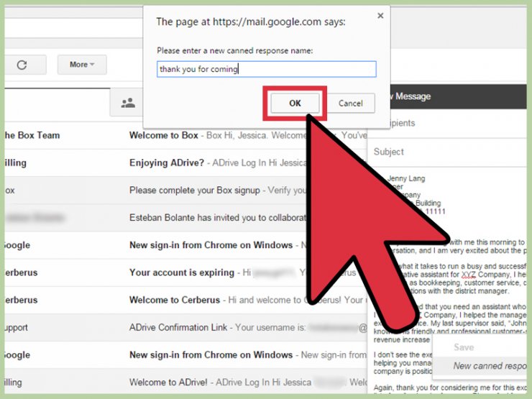The image size is (532, 399).
Task: Choose New canned response menu option
Action: (489, 366)
